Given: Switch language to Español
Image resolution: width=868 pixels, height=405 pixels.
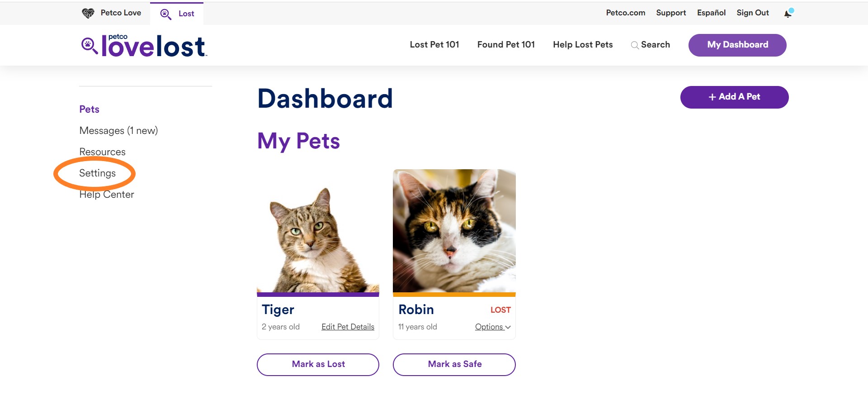Looking at the screenshot, I should [x=711, y=13].
